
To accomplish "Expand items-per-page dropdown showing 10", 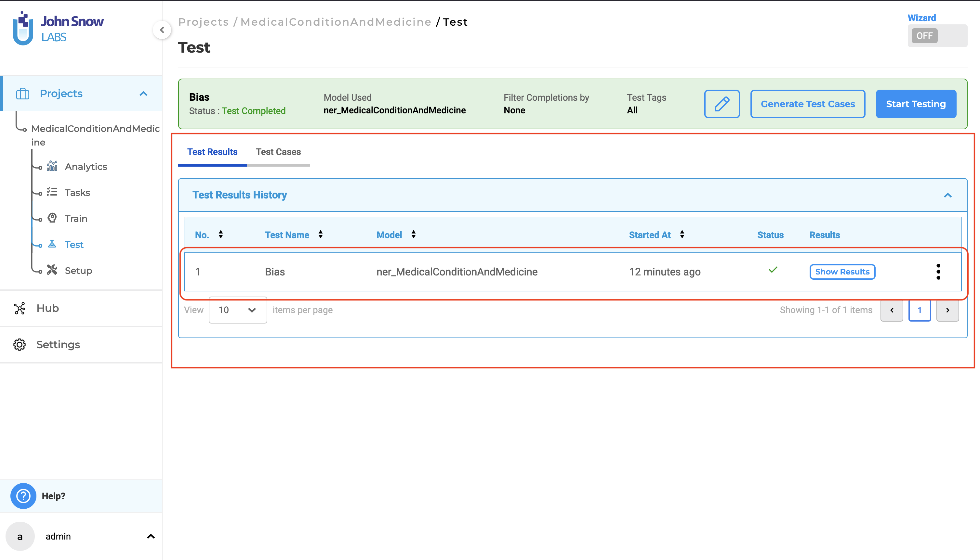I will [236, 310].
